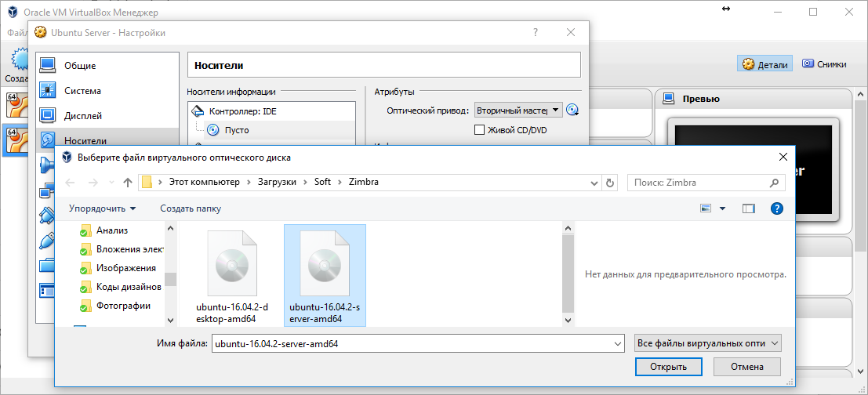The width and height of the screenshot is (868, 395).
Task: Click file list scroll up arrow
Action: pos(568,228)
